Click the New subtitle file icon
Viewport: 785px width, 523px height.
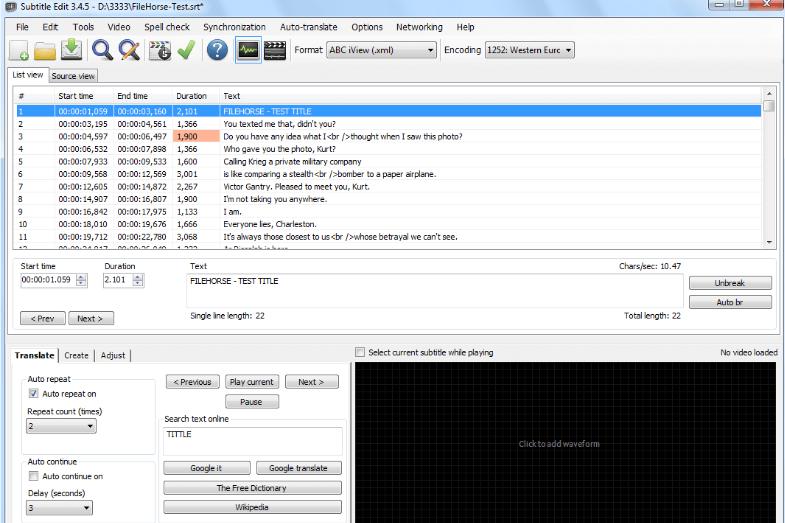click(x=19, y=50)
